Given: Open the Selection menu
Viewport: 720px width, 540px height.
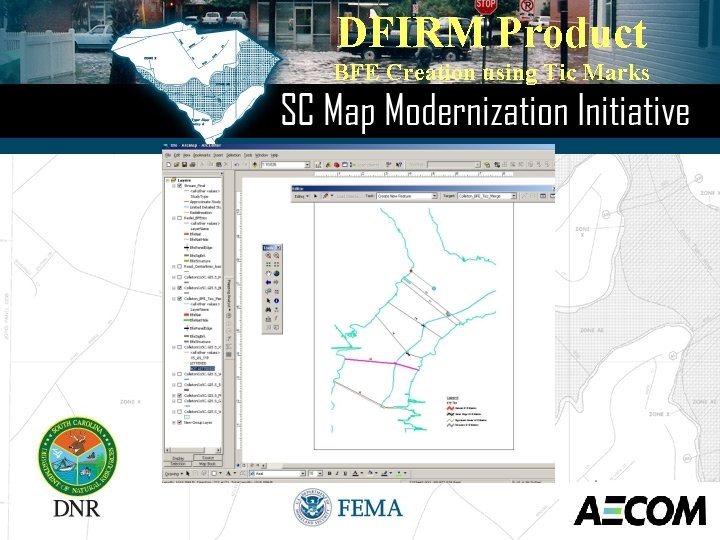Looking at the screenshot, I should (233, 155).
